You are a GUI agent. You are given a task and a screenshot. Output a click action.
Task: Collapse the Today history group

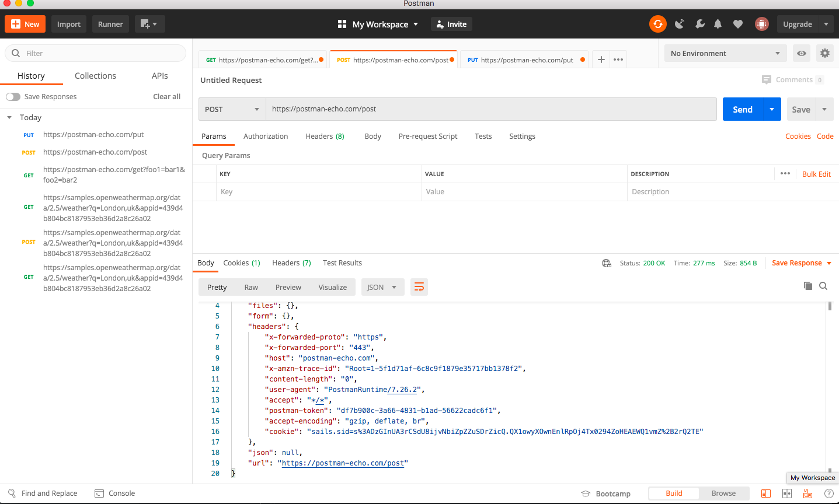click(9, 118)
